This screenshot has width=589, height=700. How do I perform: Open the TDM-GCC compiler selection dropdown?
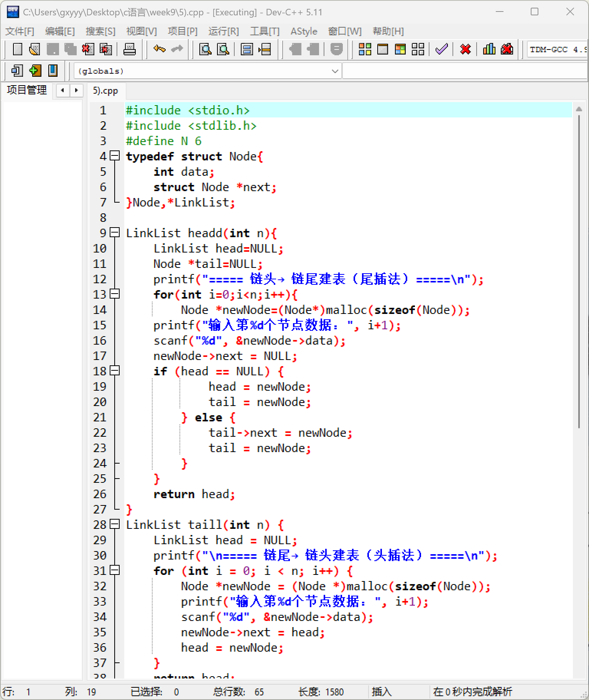[x=558, y=50]
